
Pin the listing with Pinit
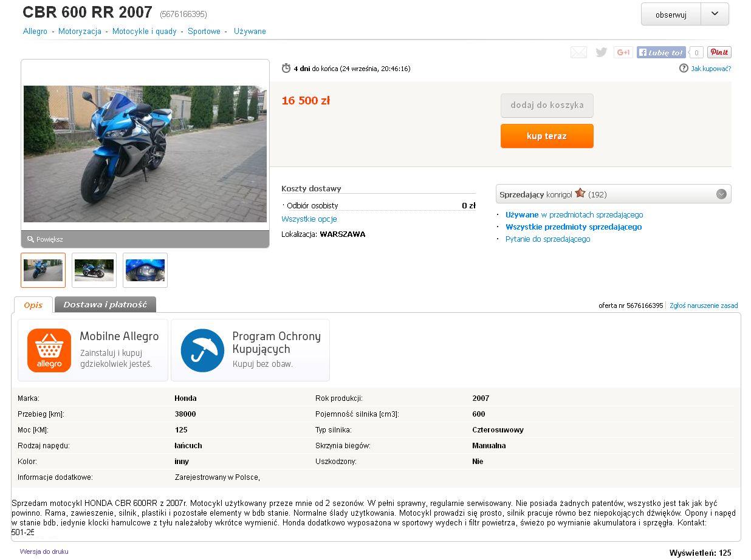(719, 52)
